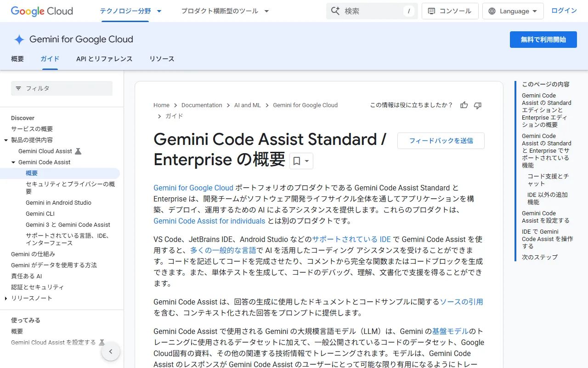
Task: Open the リソース tab
Action: tap(162, 59)
